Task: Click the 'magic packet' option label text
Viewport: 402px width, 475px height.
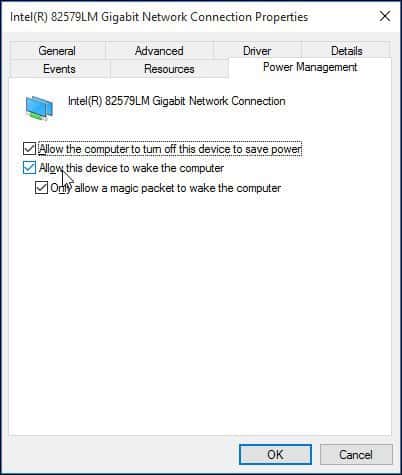Action: coord(166,188)
